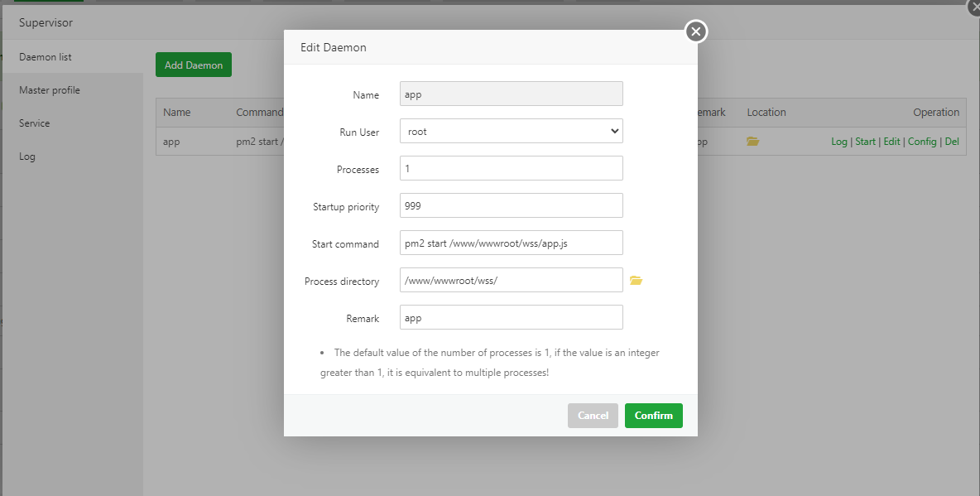
Task: Click folder icon beside Process directory field
Action: (636, 281)
